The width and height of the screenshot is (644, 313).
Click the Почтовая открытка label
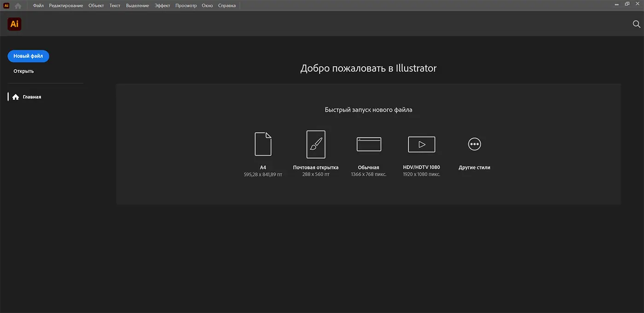click(x=316, y=167)
